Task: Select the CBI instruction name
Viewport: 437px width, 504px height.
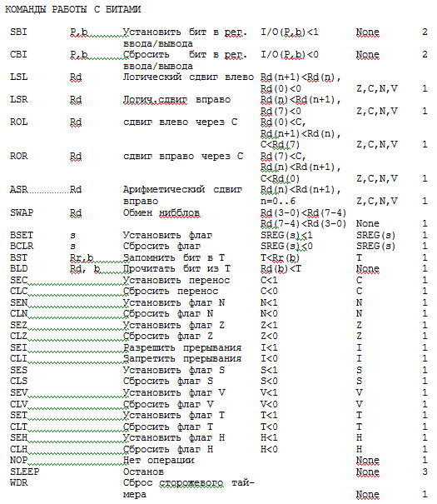Action: [18, 54]
